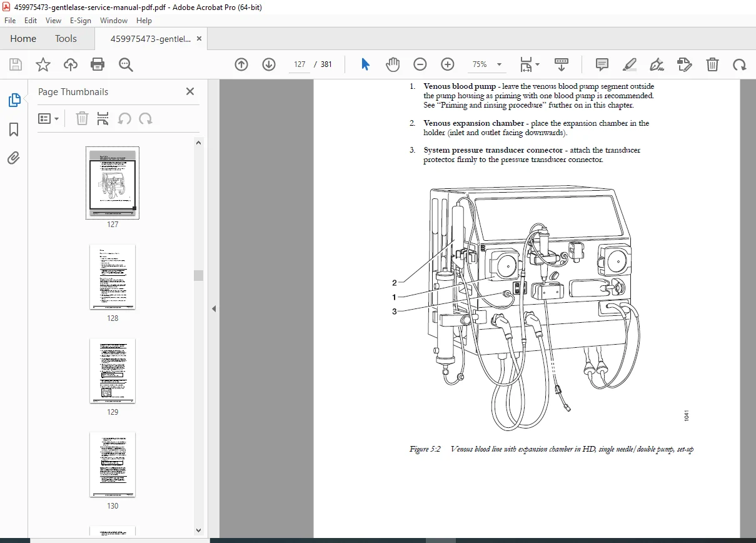Open the Help menu
Image resolution: width=756 pixels, height=543 pixels.
144,21
